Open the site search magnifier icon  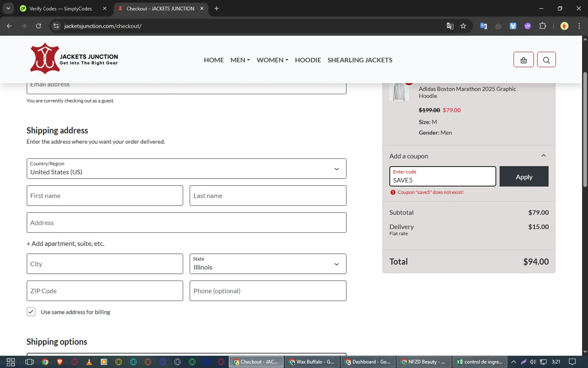pyautogui.click(x=546, y=60)
